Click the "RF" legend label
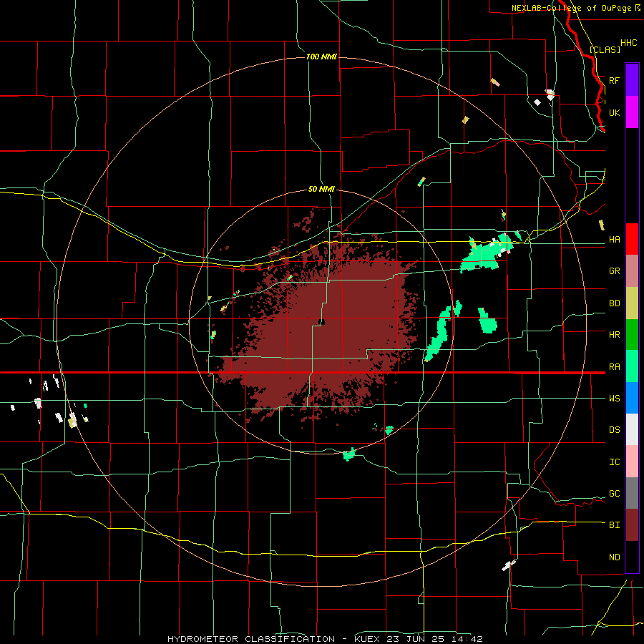Screen dimensions: 644x644 pos(614,80)
